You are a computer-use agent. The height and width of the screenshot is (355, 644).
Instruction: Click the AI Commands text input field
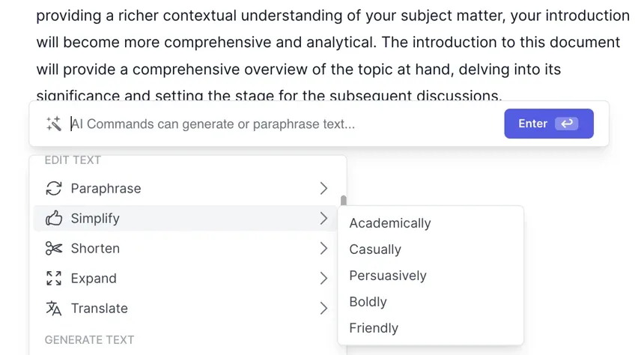click(285, 124)
